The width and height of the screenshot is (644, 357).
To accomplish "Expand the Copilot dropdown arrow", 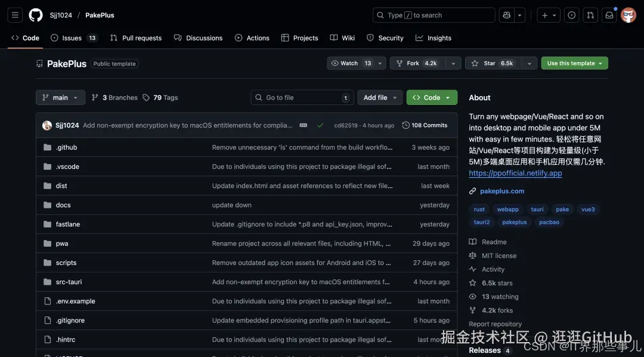I will (519, 15).
